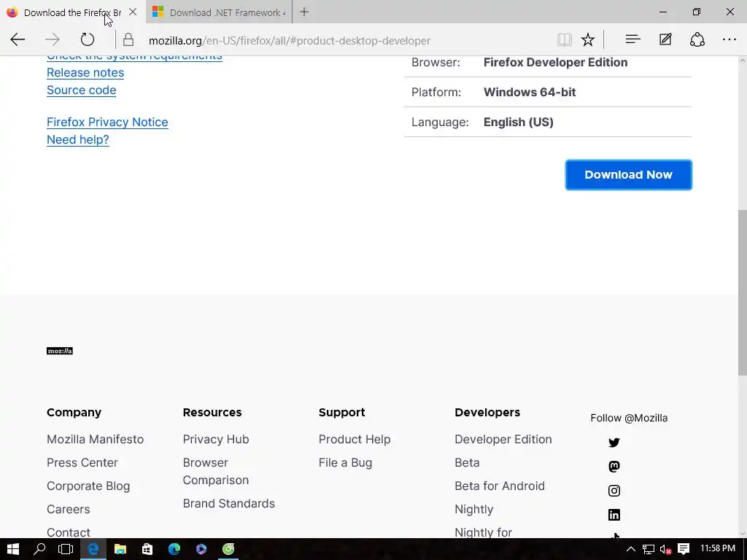Viewport: 747px width, 560px height.
Task: Click the forward navigation arrow
Action: pyautogui.click(x=53, y=39)
